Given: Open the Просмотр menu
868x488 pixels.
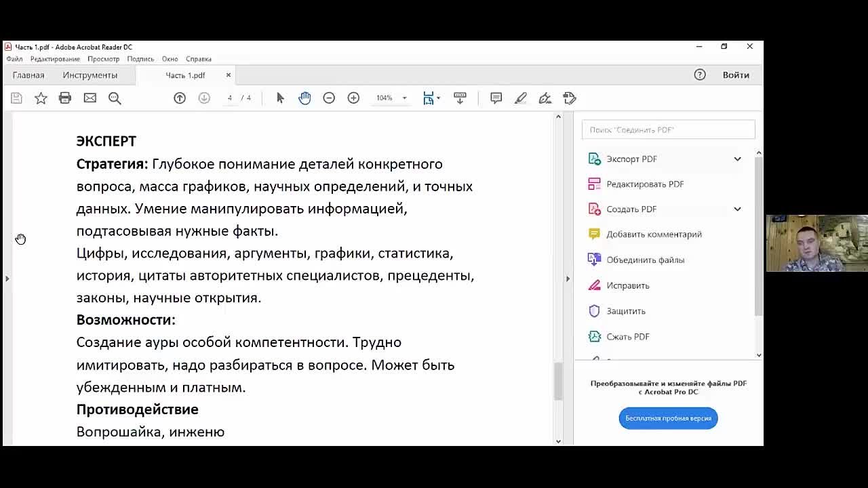Looking at the screenshot, I should click(x=103, y=59).
